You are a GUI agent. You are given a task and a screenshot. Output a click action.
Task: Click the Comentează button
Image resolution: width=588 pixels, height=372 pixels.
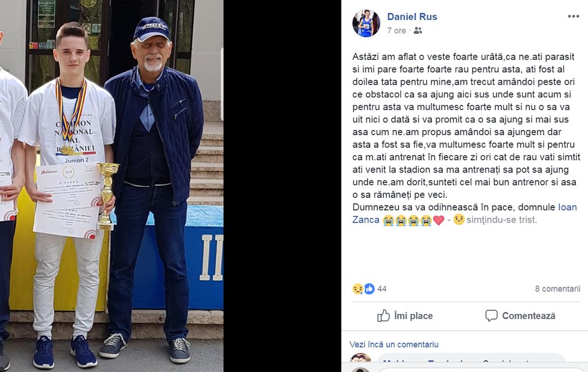point(520,316)
